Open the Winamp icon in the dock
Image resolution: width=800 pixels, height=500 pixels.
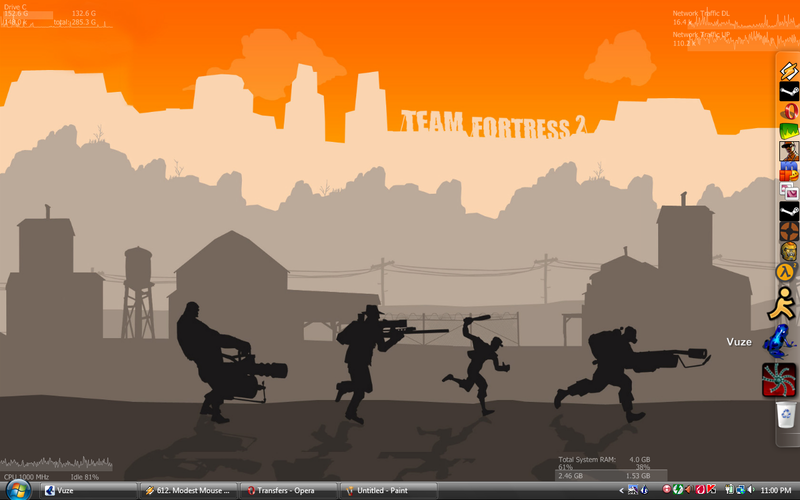tap(789, 71)
